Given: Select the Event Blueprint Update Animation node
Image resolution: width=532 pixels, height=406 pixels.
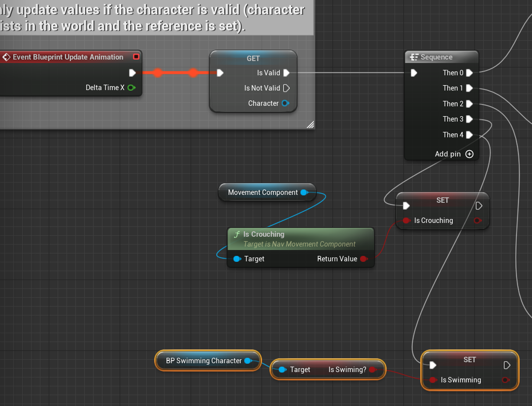Looking at the screenshot, I should coord(68,57).
